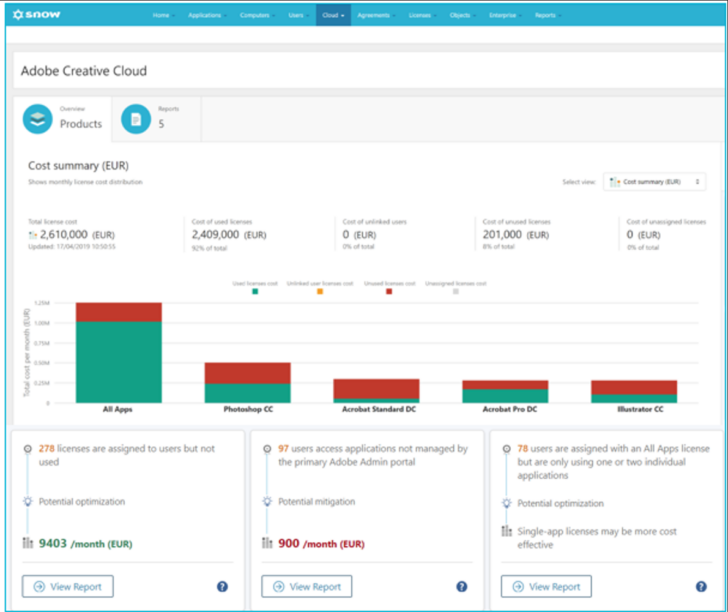Viewport: 728px width, 612px height.
Task: Click lightbulb icon beside Potential mitigation
Action: [267, 501]
